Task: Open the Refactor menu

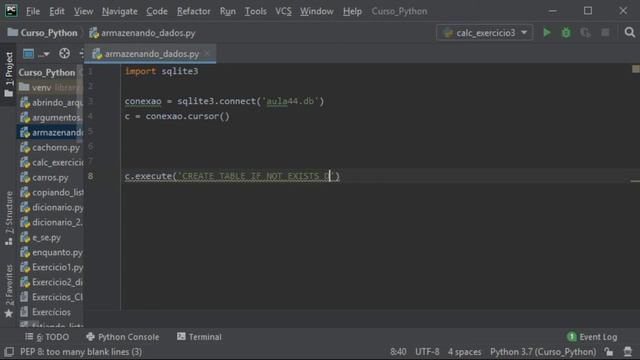Action: point(193,11)
